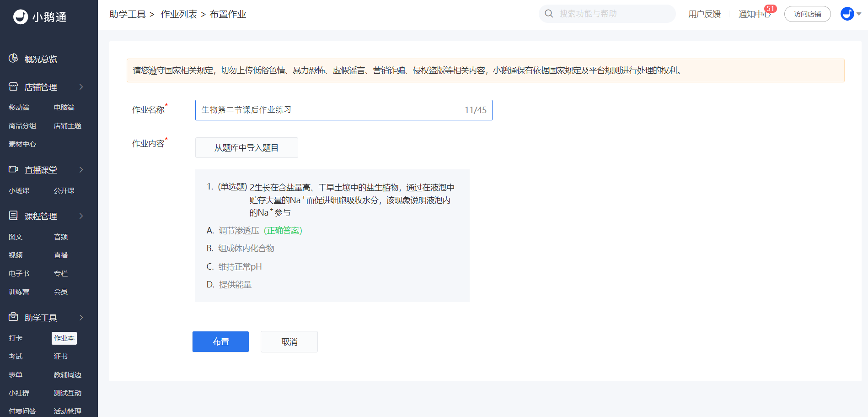Open 通知中心 notifications
The height and width of the screenshot is (417, 868).
coord(754,14)
